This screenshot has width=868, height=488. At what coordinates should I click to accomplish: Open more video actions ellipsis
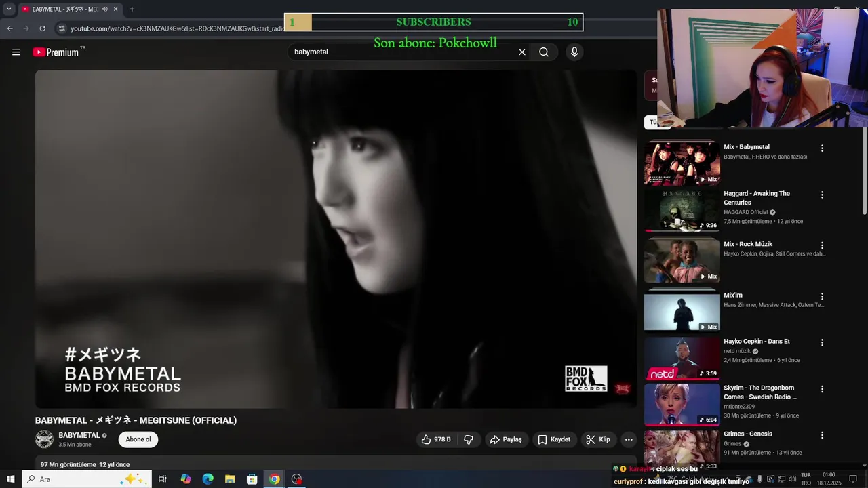point(629,439)
